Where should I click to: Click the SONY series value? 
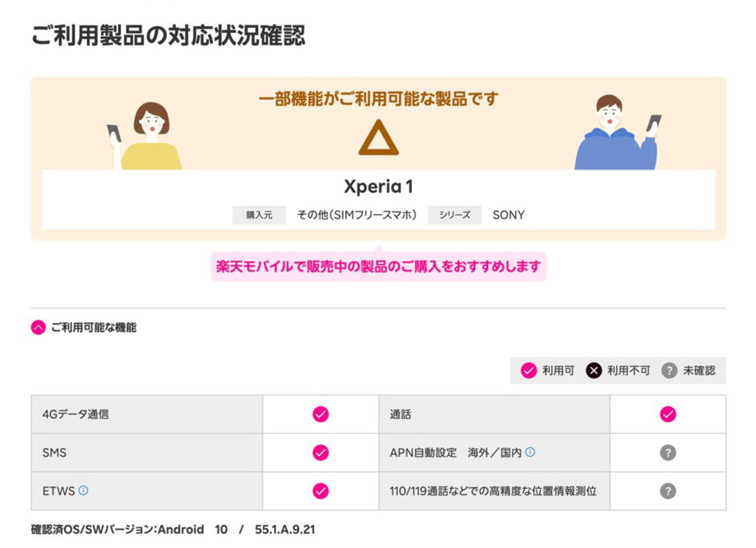(508, 215)
